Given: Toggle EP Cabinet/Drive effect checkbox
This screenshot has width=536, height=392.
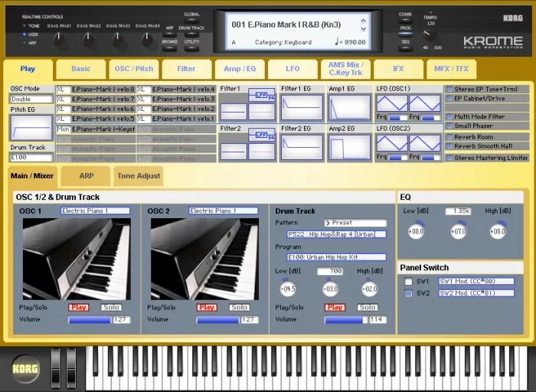Looking at the screenshot, I should pyautogui.click(x=449, y=99).
